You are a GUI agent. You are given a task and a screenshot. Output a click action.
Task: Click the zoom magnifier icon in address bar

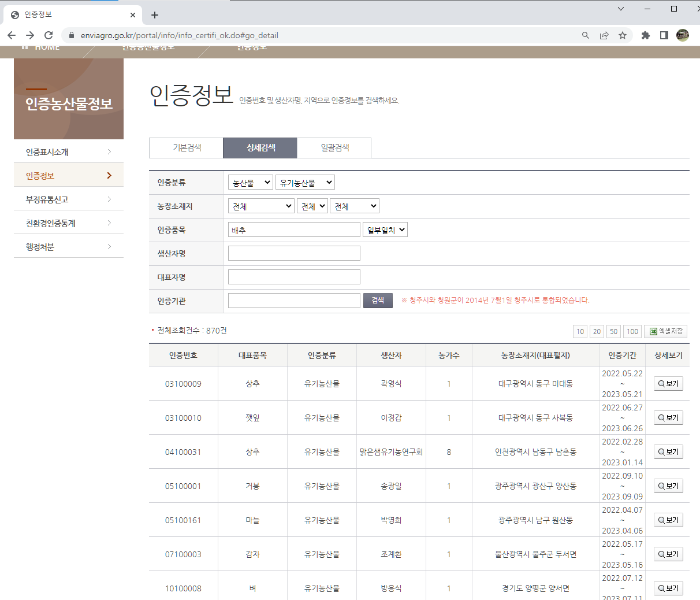585,35
